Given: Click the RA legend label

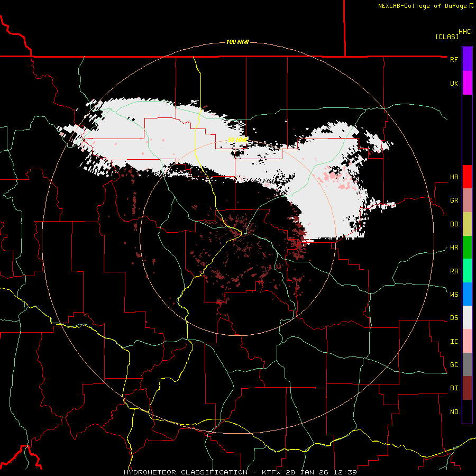Looking at the screenshot, I should (x=454, y=271).
